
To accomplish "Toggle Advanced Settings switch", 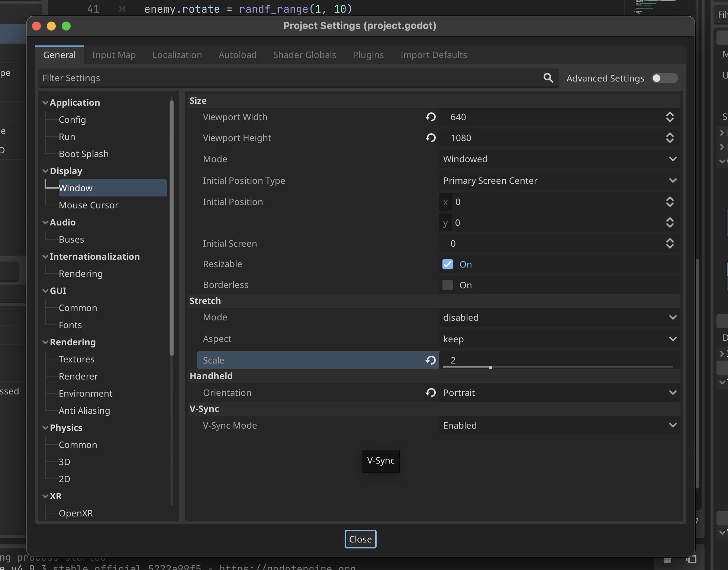I will pyautogui.click(x=665, y=78).
